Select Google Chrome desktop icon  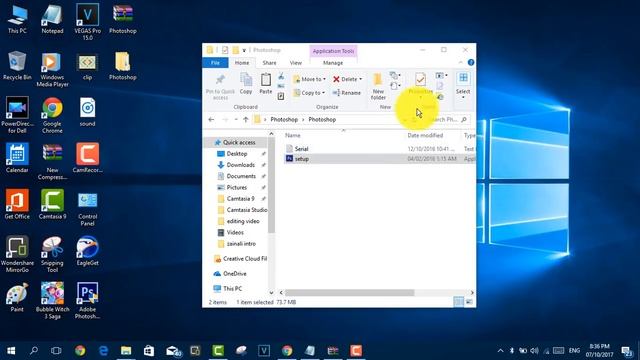[52, 115]
